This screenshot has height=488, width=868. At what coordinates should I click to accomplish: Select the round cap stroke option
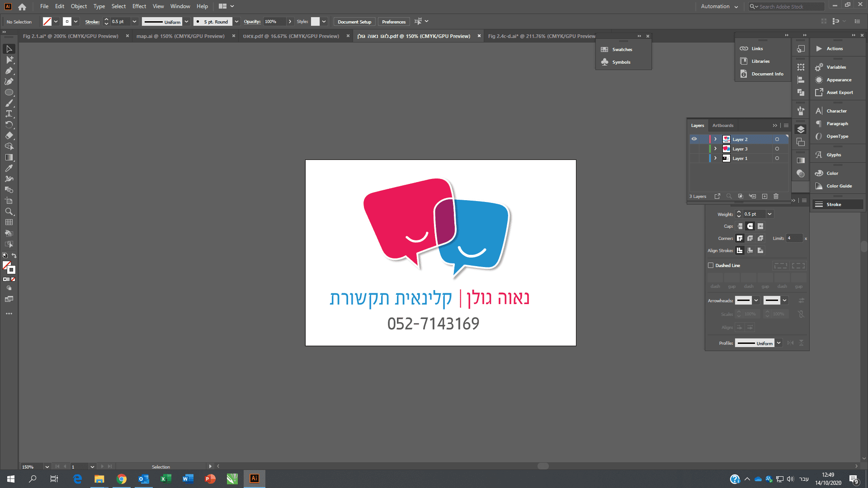point(750,226)
